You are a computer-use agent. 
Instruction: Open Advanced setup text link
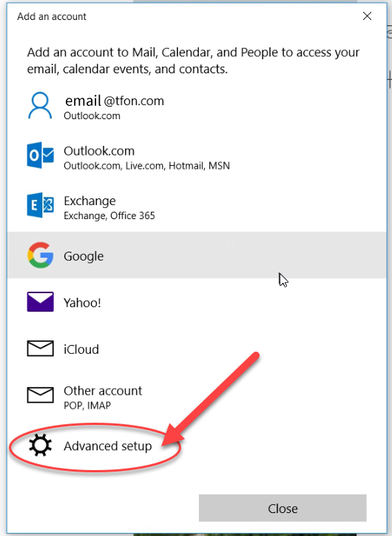pyautogui.click(x=107, y=446)
